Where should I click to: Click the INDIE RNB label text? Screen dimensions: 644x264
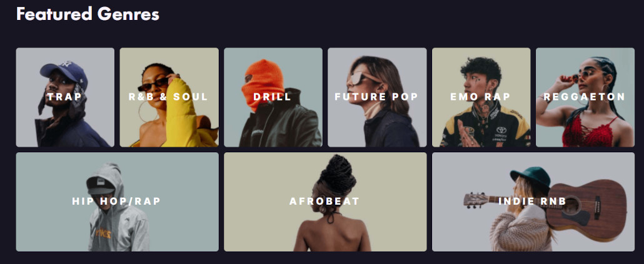point(532,202)
